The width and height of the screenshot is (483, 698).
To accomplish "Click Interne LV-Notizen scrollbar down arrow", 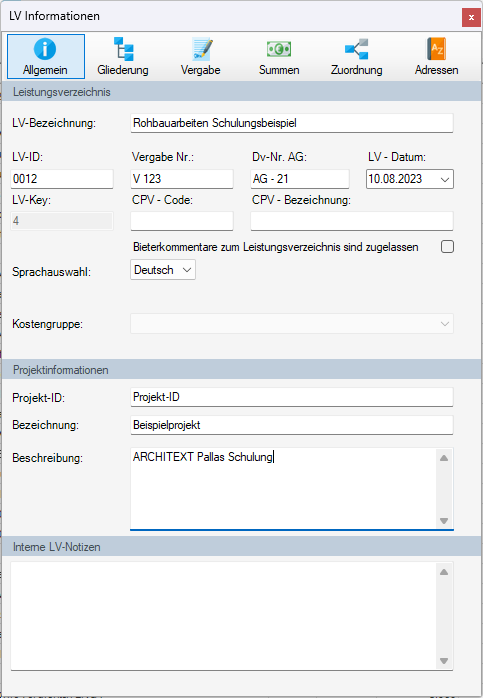I will [444, 661].
